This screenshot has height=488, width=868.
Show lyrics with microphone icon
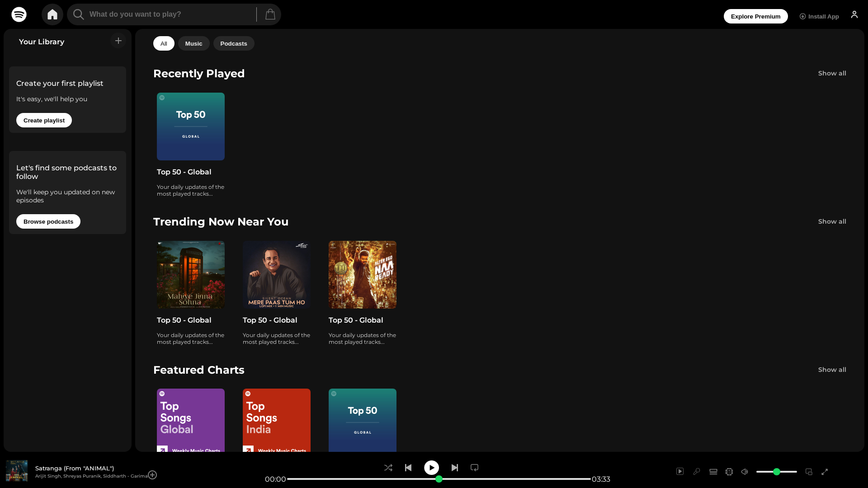coord(697,472)
